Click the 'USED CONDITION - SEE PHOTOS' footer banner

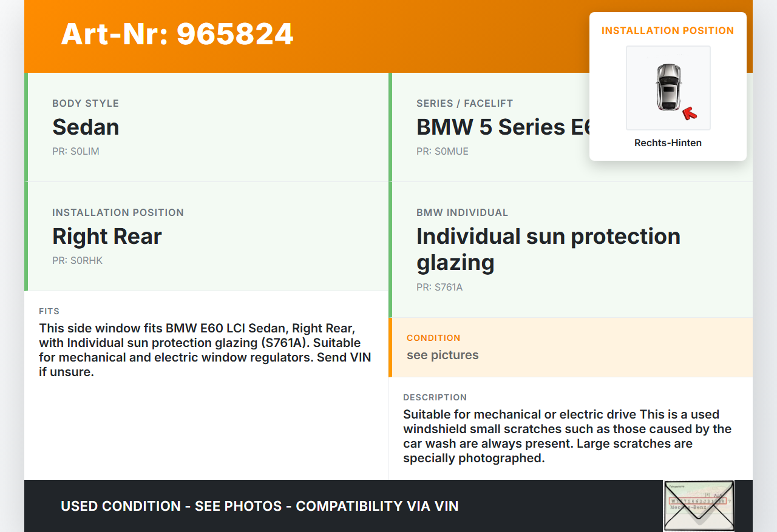point(260,506)
